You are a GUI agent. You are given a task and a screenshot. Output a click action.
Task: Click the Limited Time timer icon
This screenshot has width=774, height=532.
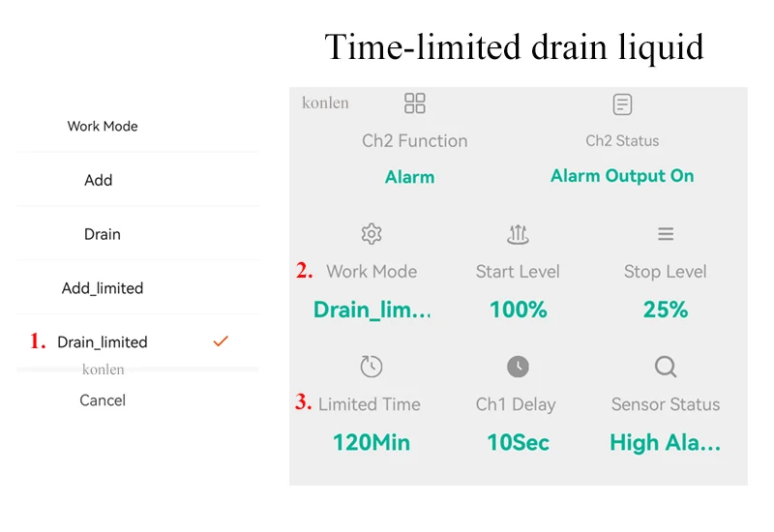[x=372, y=367]
